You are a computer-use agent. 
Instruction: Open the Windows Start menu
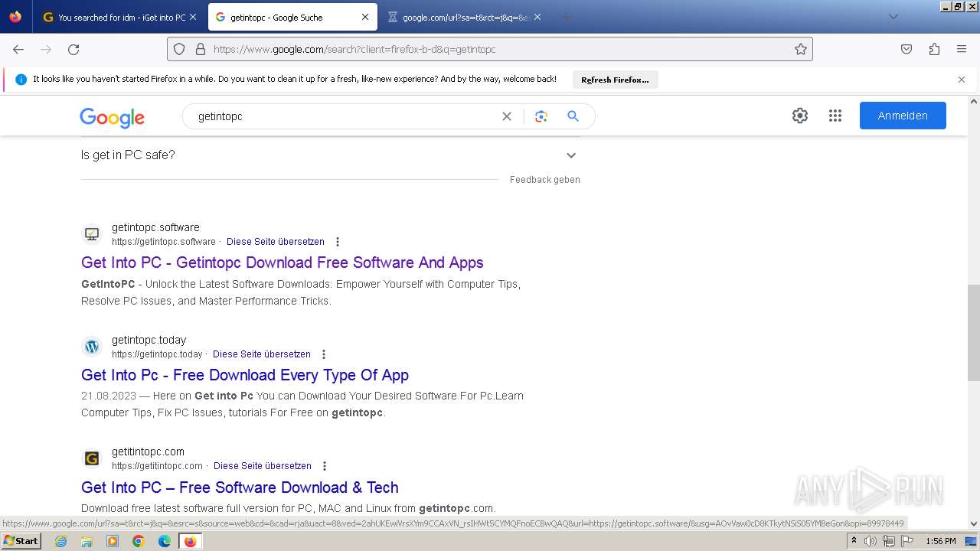click(21, 541)
